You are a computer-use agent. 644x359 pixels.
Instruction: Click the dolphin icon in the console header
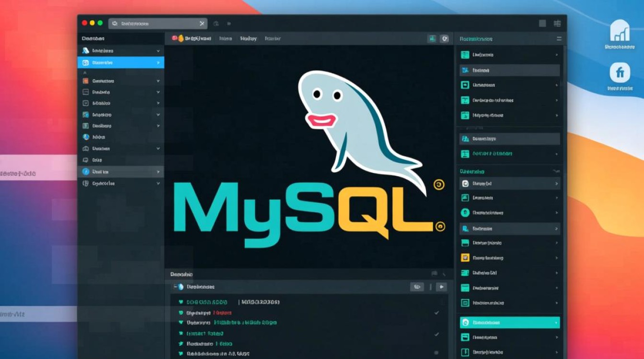(180, 286)
